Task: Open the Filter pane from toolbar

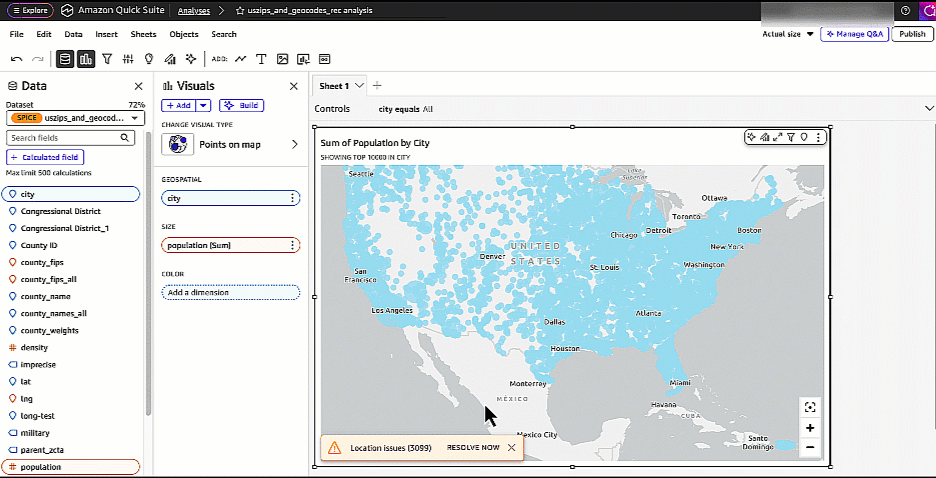Action: (107, 59)
